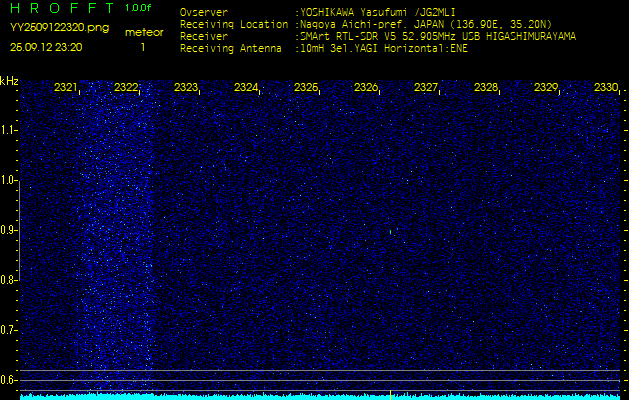629x400 pixels.
Task: Click the 2325 time marker
Action: pos(306,88)
